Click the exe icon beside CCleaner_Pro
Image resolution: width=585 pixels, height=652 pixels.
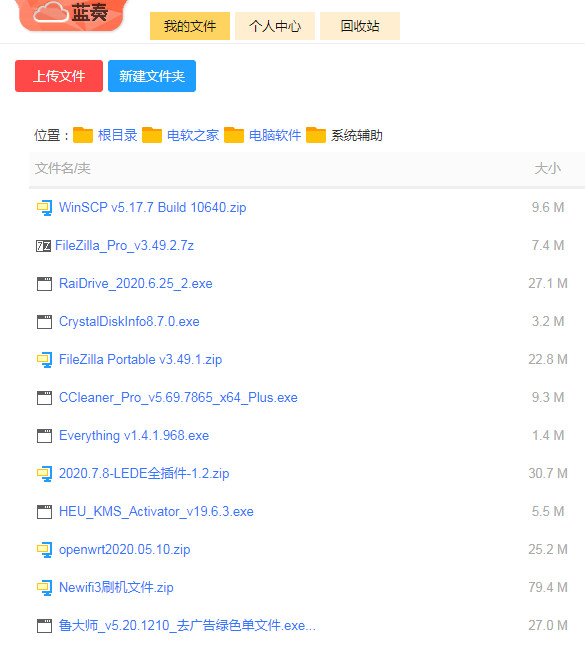point(44,398)
